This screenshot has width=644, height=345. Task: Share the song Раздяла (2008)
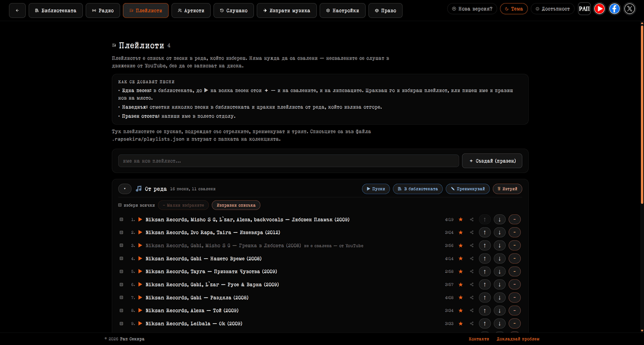click(x=472, y=298)
